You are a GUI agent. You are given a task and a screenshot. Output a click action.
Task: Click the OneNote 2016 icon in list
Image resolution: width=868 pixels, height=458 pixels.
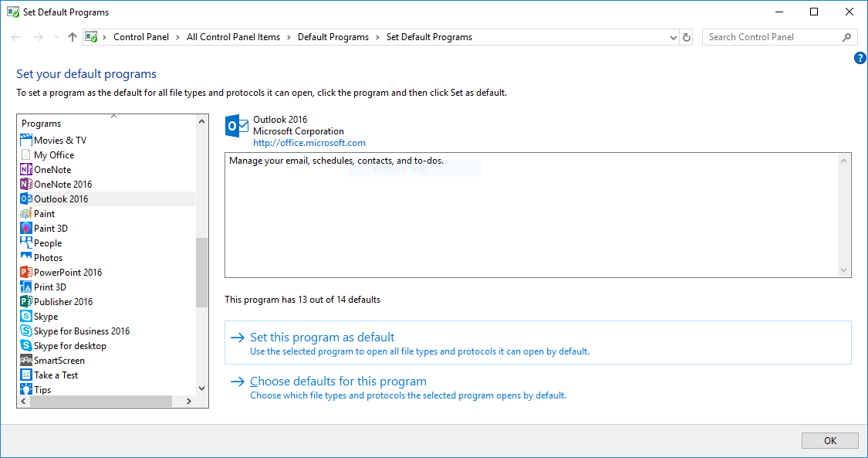tap(26, 185)
